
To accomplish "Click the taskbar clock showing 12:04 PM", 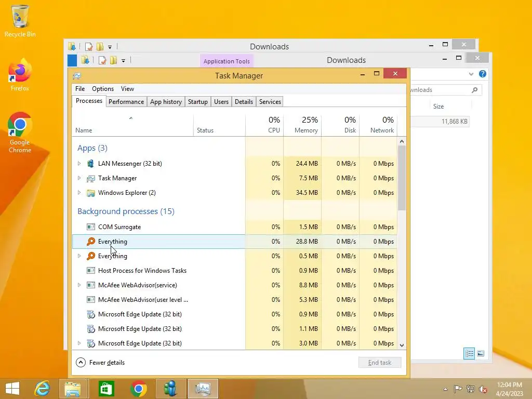I will tap(509, 389).
